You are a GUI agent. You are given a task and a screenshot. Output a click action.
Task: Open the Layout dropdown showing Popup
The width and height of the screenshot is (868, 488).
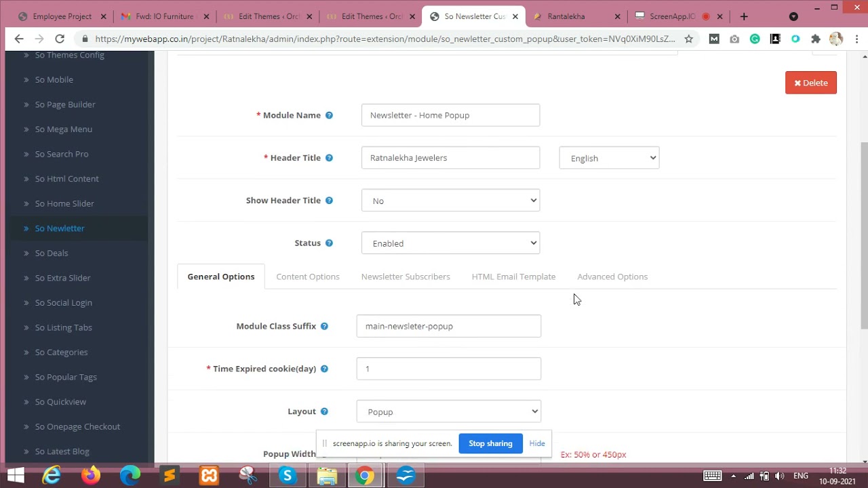click(x=448, y=411)
